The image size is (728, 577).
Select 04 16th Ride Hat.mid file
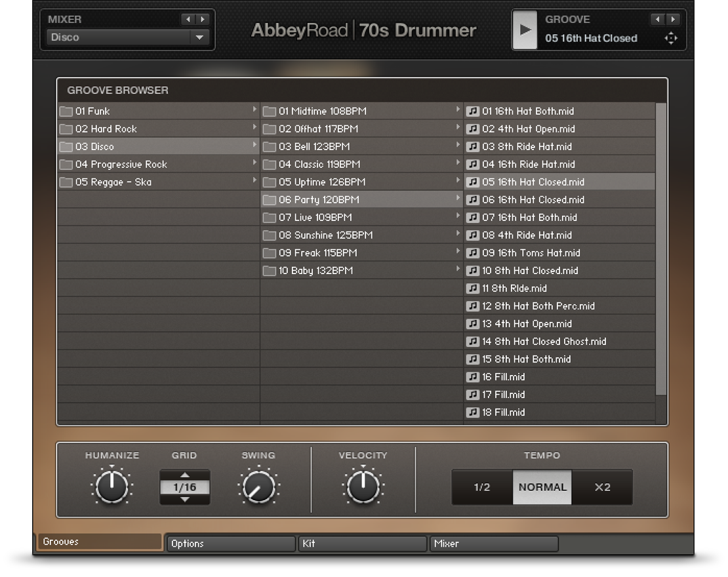[x=559, y=164]
